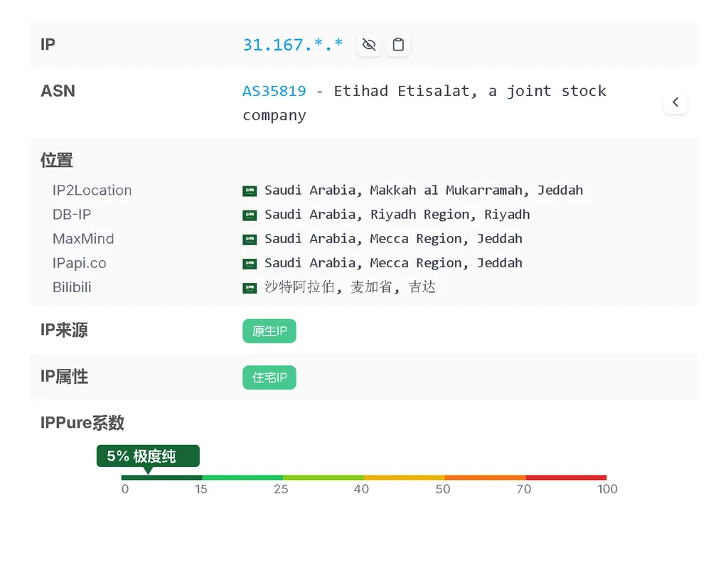Screen dimensions: 728x563
Task: Click the Saudi flag in the IPapi.co row
Action: pyautogui.click(x=250, y=263)
